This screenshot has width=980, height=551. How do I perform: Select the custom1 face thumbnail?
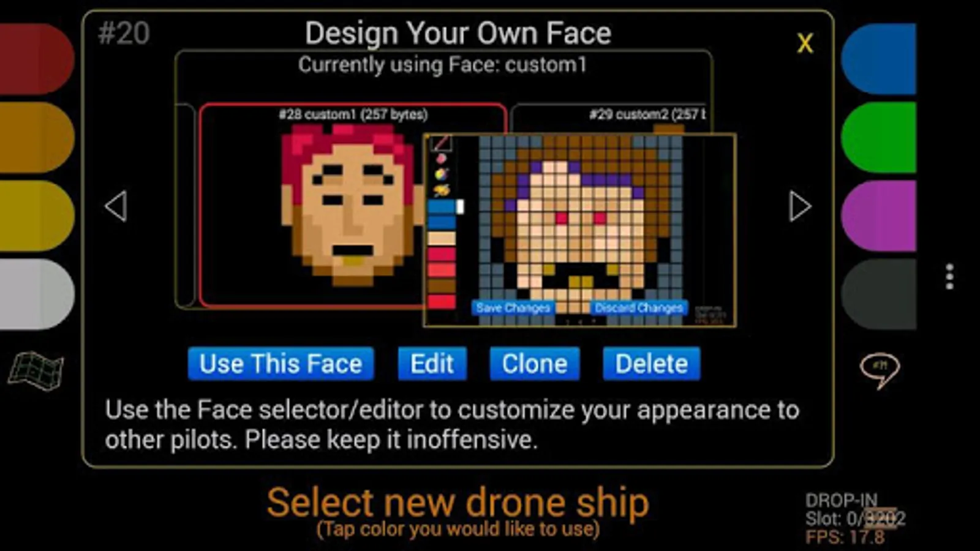coord(353,205)
